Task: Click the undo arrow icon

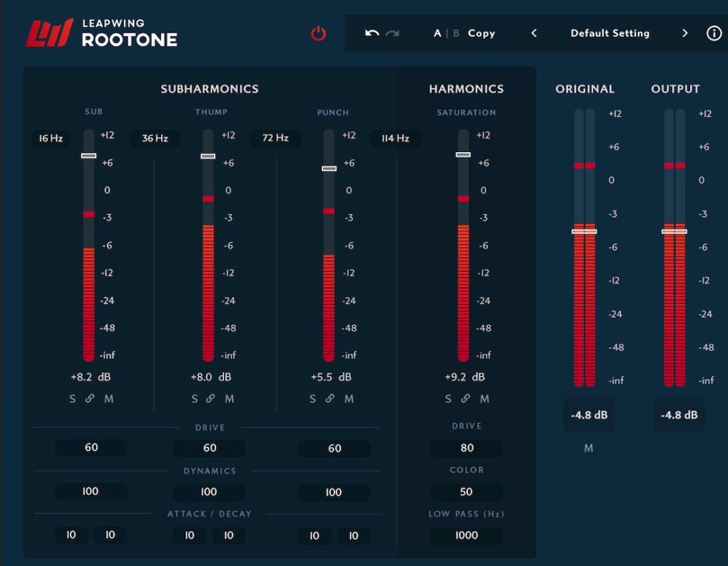Action: click(372, 32)
